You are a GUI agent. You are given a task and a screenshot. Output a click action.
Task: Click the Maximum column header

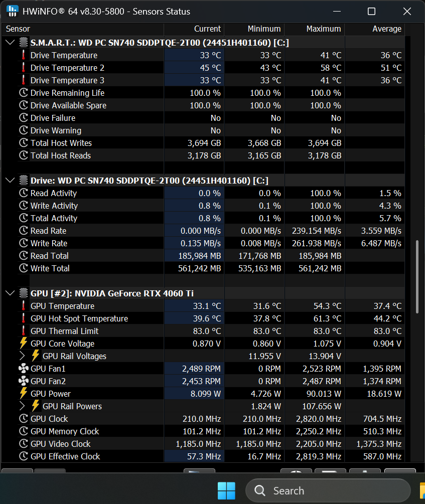(x=314, y=29)
